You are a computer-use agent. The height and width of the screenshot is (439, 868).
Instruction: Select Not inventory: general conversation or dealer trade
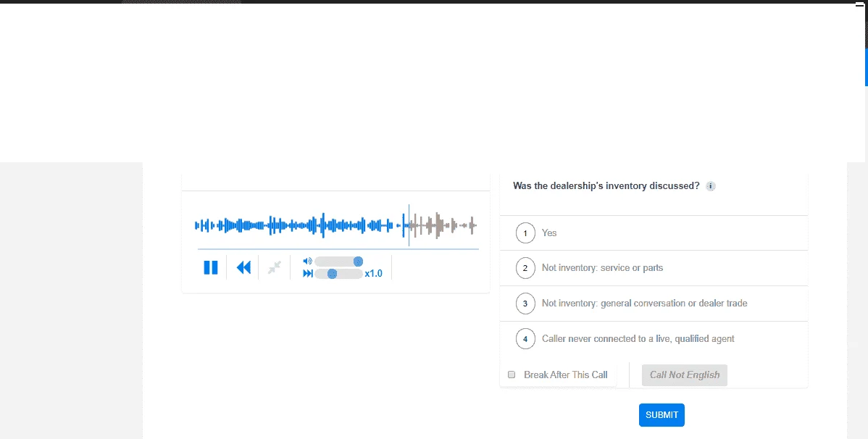(x=654, y=304)
